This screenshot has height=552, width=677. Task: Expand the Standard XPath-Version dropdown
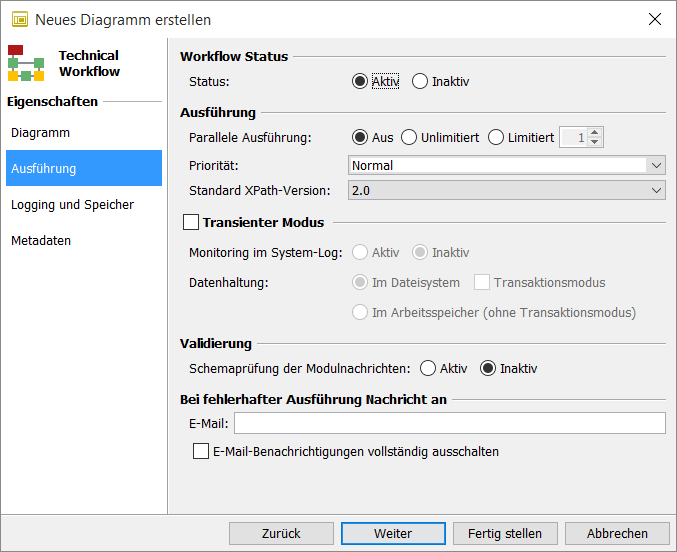(656, 190)
